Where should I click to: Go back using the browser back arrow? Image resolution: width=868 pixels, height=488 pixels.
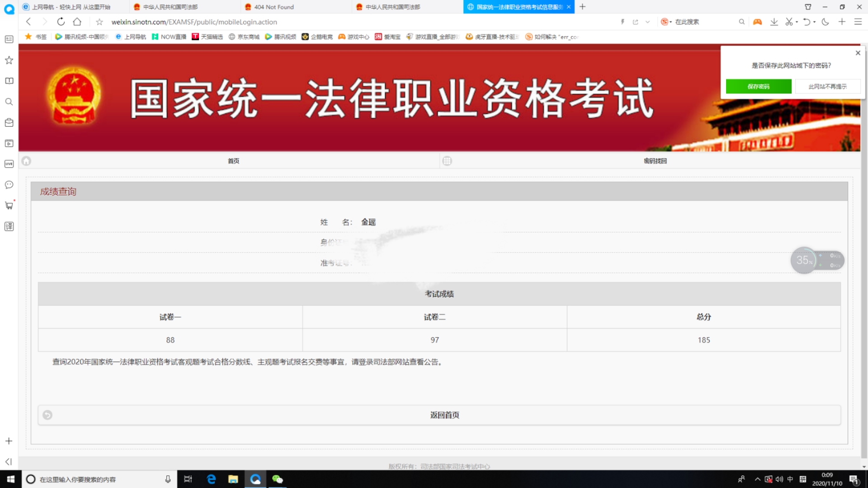pos(28,22)
